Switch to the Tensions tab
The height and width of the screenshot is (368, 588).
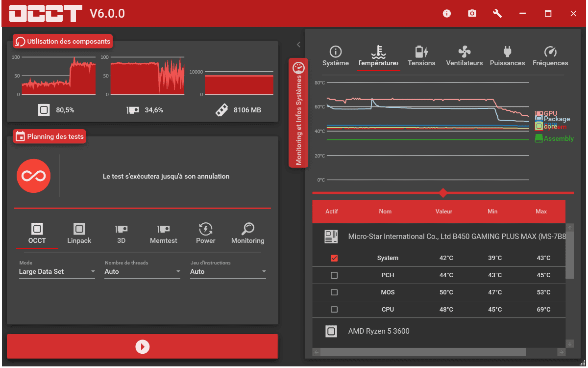coord(421,56)
